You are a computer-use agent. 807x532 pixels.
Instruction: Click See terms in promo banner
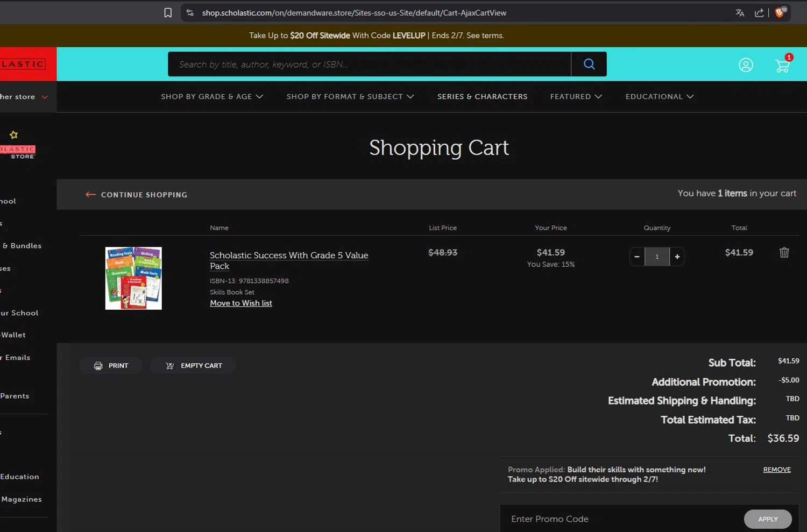(x=485, y=36)
